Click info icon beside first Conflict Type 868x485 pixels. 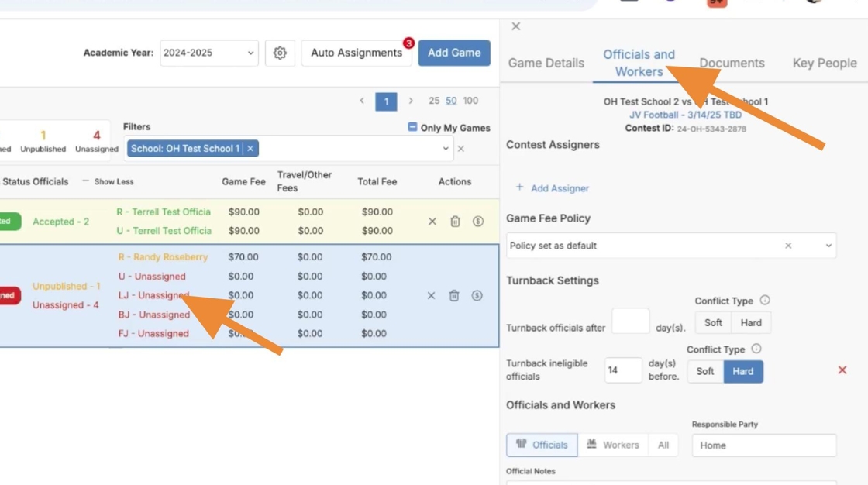coord(765,301)
